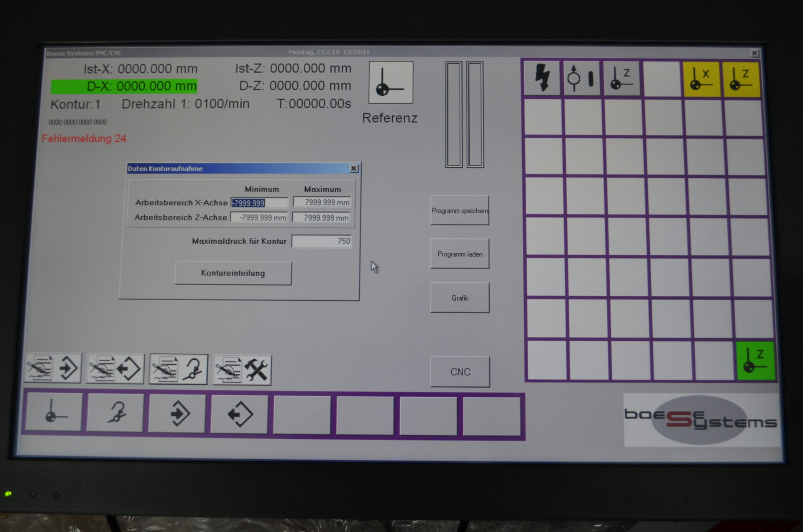Click document with right-arrow diamond icon
803x532 pixels.
[x=54, y=368]
